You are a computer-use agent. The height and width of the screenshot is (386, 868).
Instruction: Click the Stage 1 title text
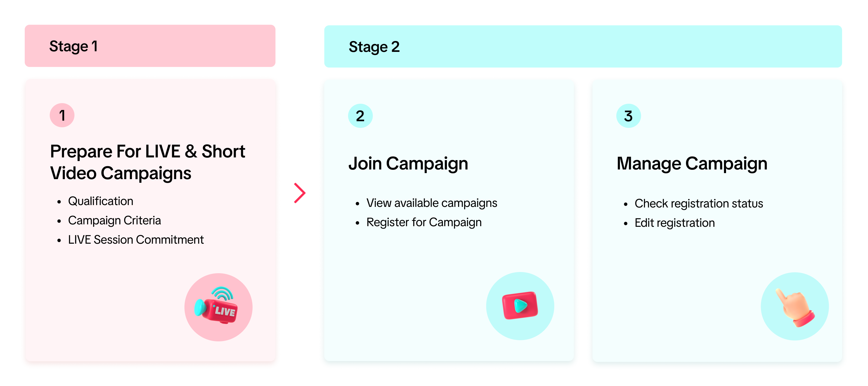(x=74, y=46)
